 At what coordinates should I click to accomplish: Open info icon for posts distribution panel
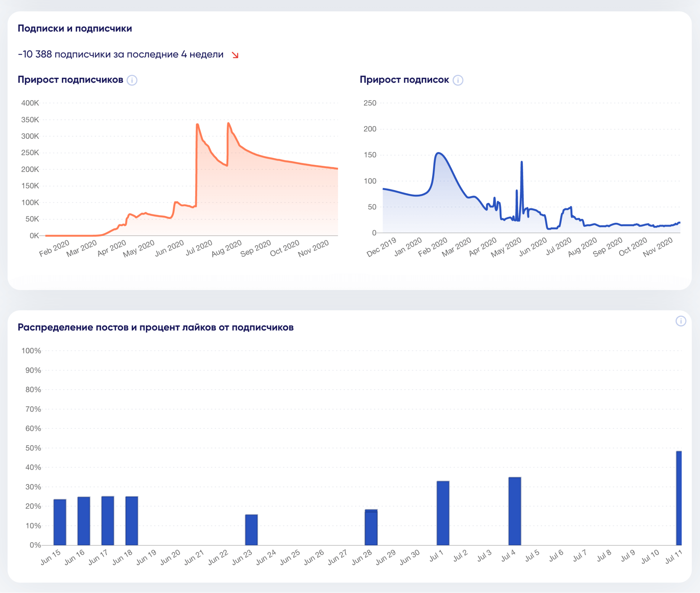[x=680, y=321]
